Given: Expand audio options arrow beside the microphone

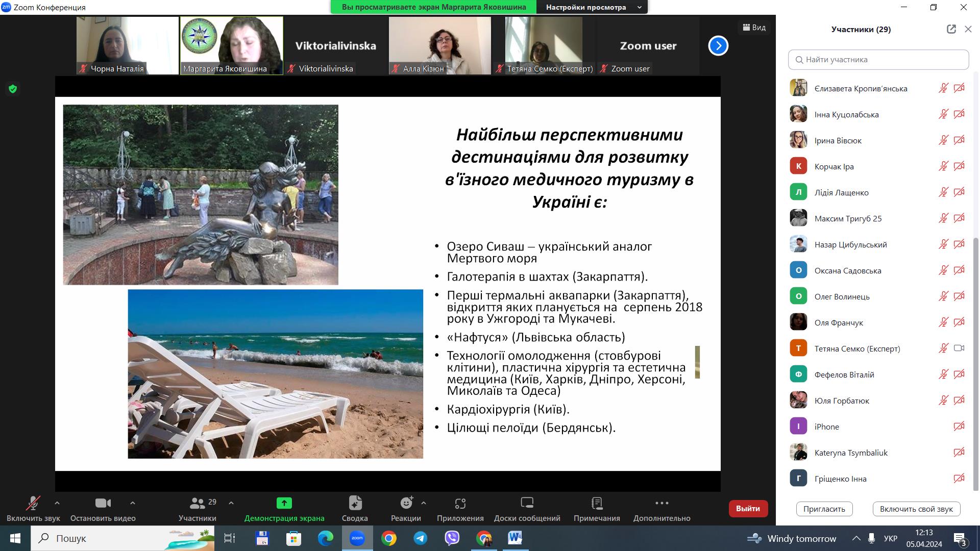Looking at the screenshot, I should click(57, 503).
